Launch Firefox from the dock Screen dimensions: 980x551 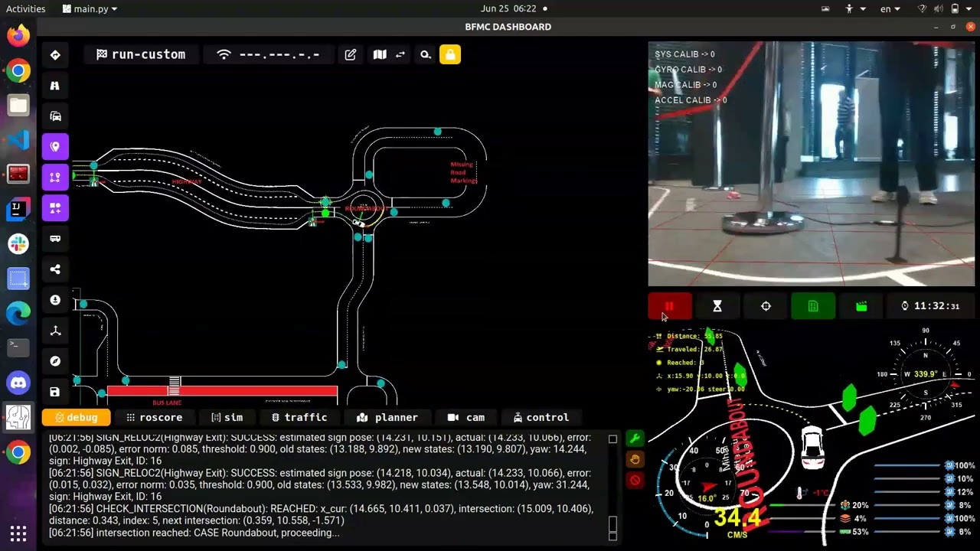point(18,35)
